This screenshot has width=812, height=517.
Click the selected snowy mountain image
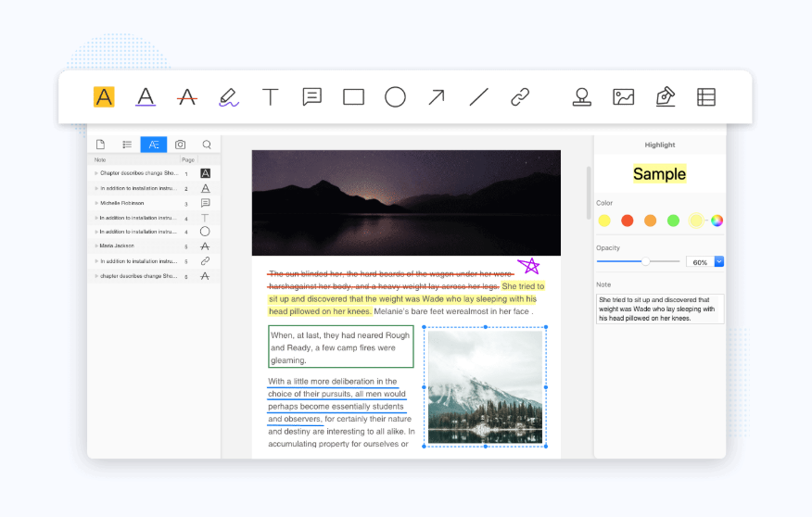pos(485,387)
